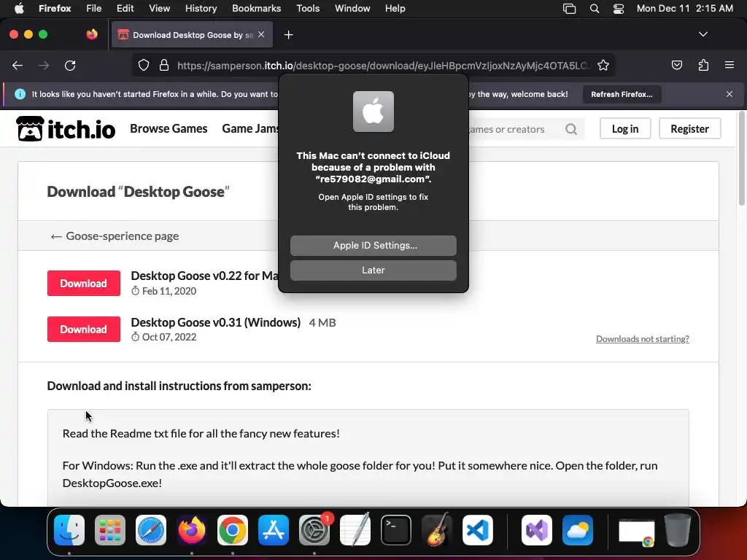Open Game Jams on itch.io
Image resolution: width=747 pixels, height=560 pixels.
click(x=250, y=128)
